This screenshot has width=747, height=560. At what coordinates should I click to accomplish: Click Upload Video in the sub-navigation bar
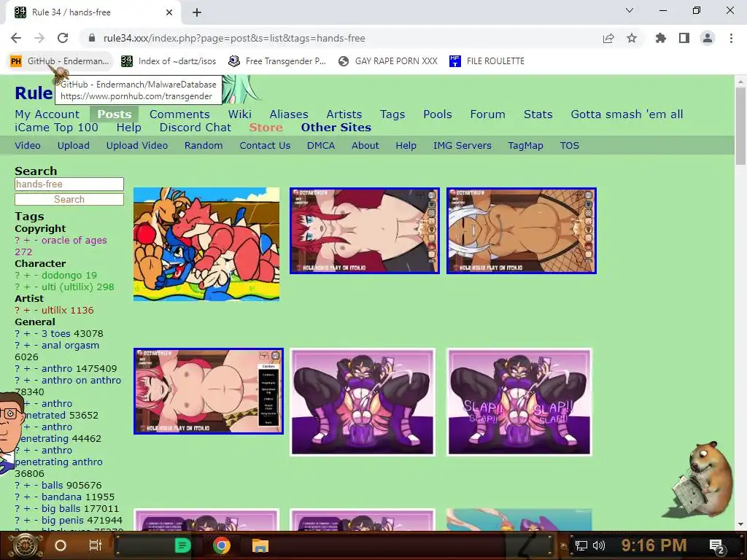click(x=136, y=146)
